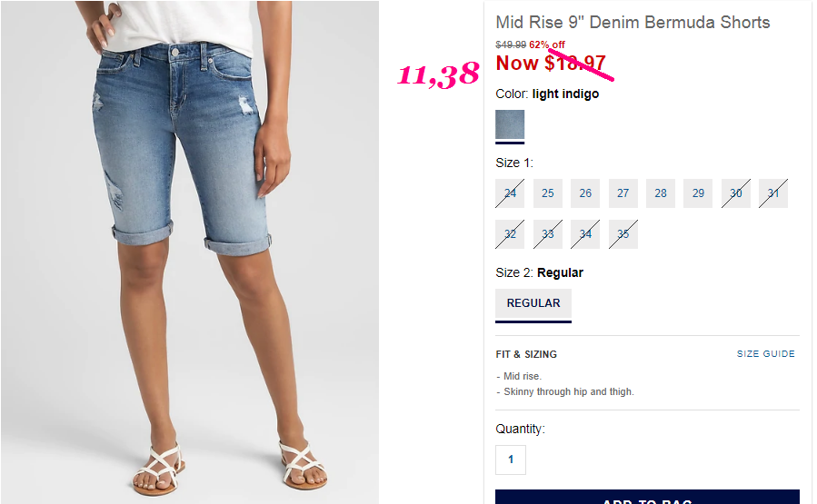Select crossed-out size 30

(x=736, y=193)
